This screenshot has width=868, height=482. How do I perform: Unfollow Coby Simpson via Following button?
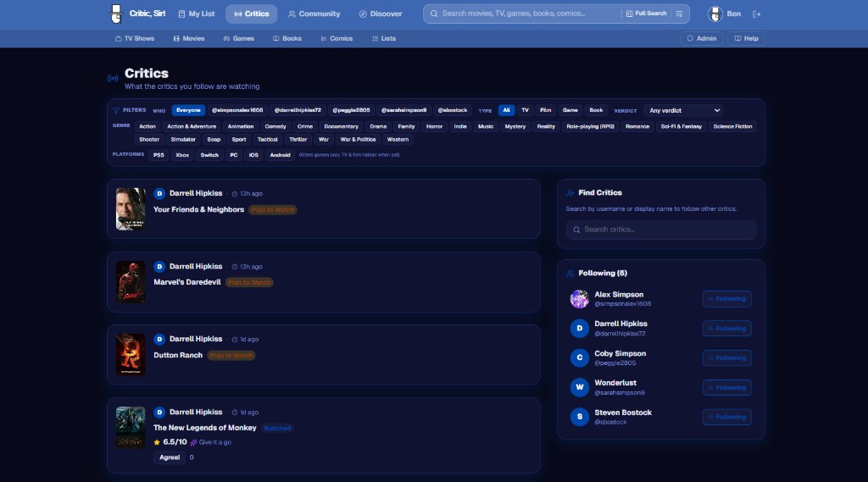[x=726, y=357]
